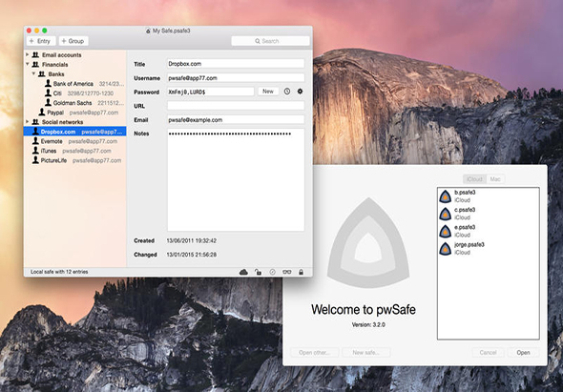Click the lock icon in window title
Image resolution: width=563 pixels, height=392 pixels.
pos(148,31)
